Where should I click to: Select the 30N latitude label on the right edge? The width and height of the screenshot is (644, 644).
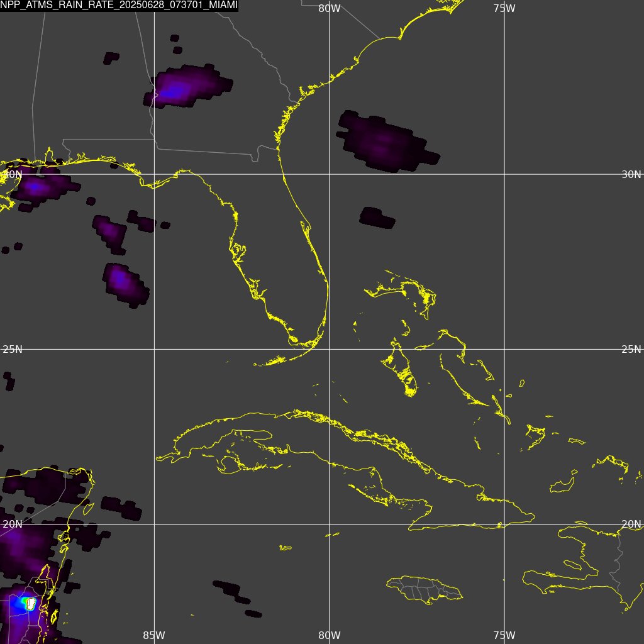(631, 174)
